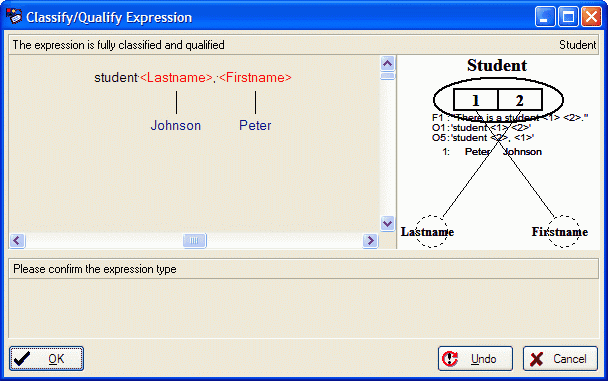Click the vertical scrollbar thumb near top

point(387,76)
